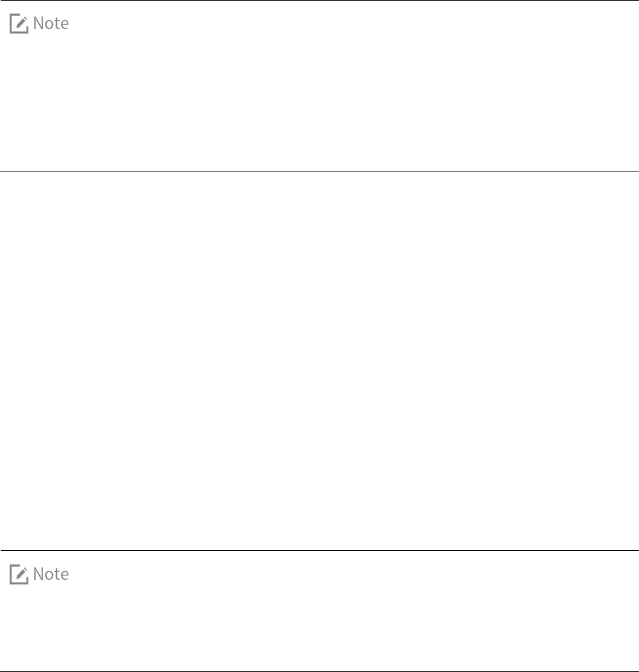Click blank space right of top Note heading
Viewport: 639px width, 672px height.
pyautogui.click(x=343, y=24)
